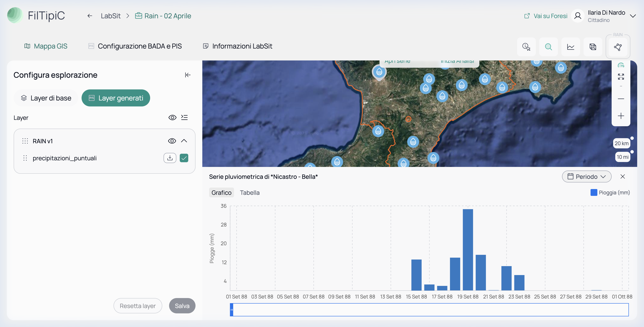
Task: Toggle map fullscreen mode
Action: 621,76
